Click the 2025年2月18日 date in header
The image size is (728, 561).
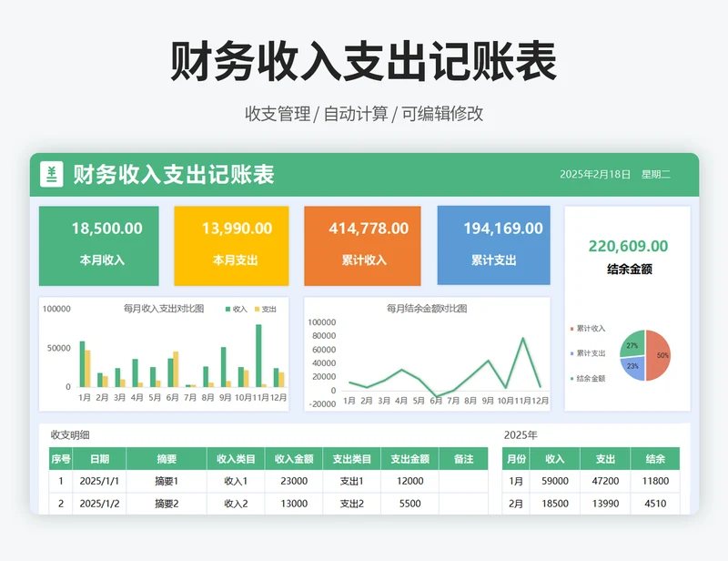[x=595, y=174]
